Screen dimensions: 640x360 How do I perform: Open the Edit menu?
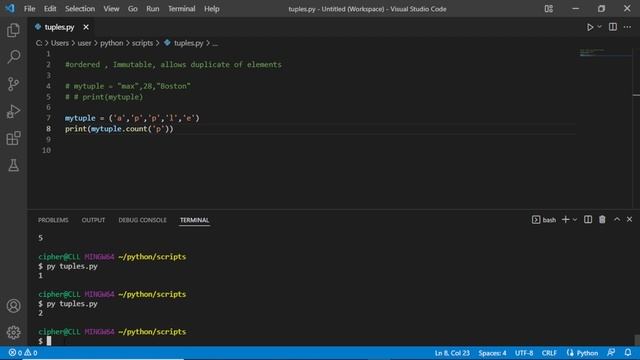pos(50,9)
